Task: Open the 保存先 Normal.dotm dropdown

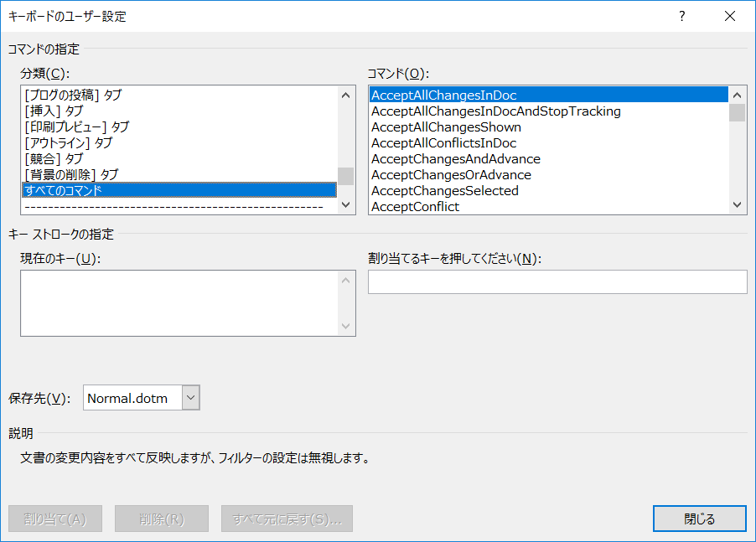Action: coord(191,398)
